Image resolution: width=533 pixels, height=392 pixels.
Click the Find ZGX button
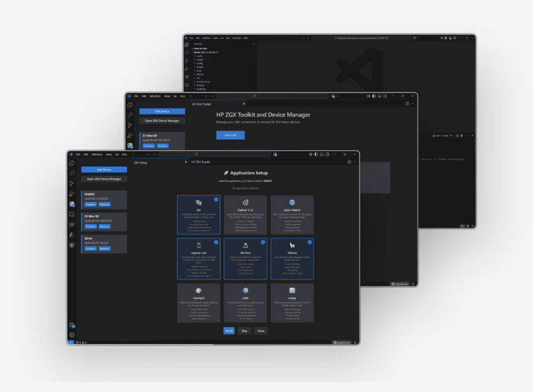pyautogui.click(x=230, y=135)
